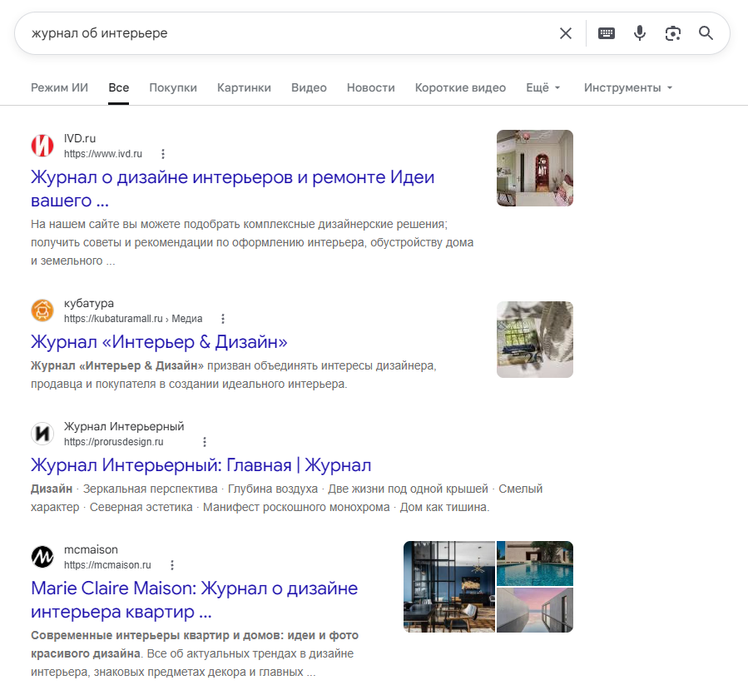Open mcmaison swimming pool thumbnail
The height and width of the screenshot is (700, 748).
coord(535,563)
